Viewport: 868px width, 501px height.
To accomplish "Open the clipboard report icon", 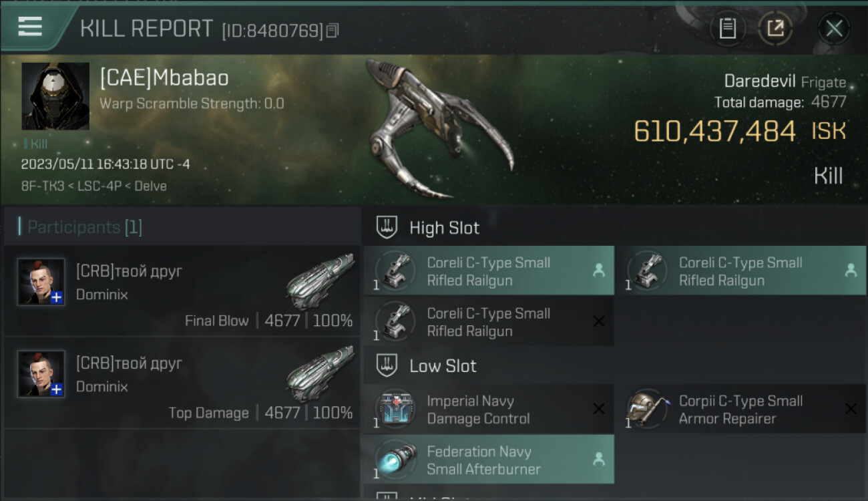I will point(727,29).
